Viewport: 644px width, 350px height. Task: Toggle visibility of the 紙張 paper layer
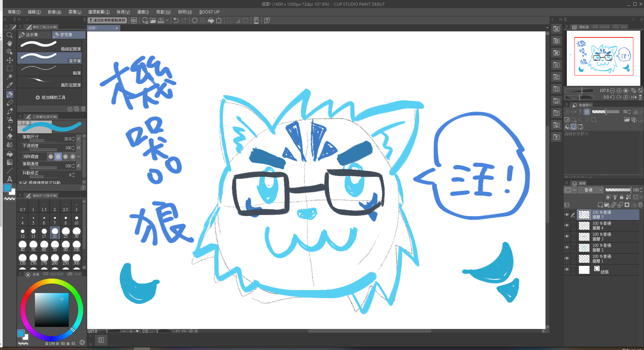(x=567, y=270)
